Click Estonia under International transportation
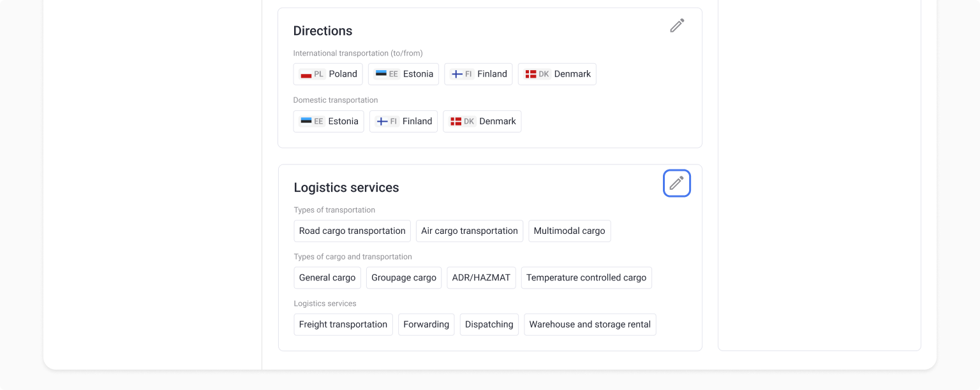Viewport: 980px width, 390px height. pyautogui.click(x=403, y=74)
